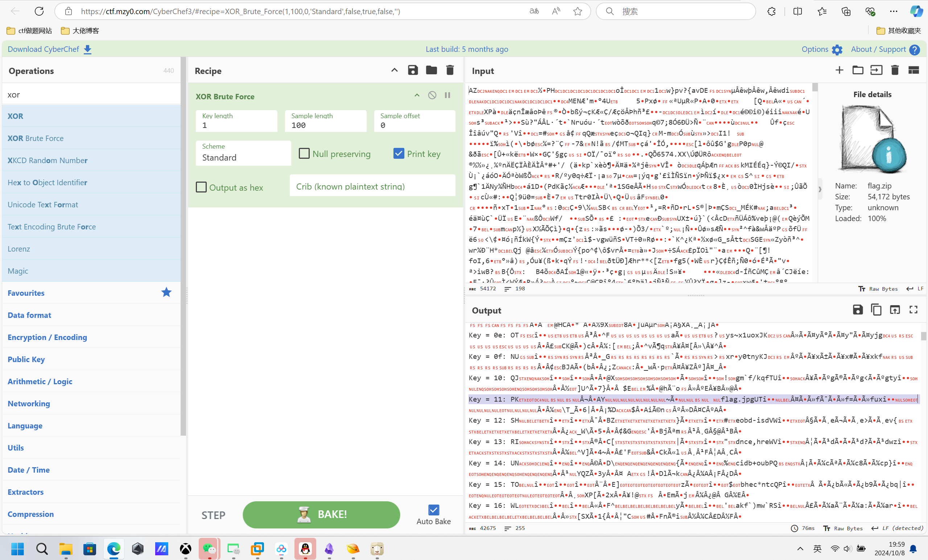Select the Magic operation

pyautogui.click(x=91, y=271)
